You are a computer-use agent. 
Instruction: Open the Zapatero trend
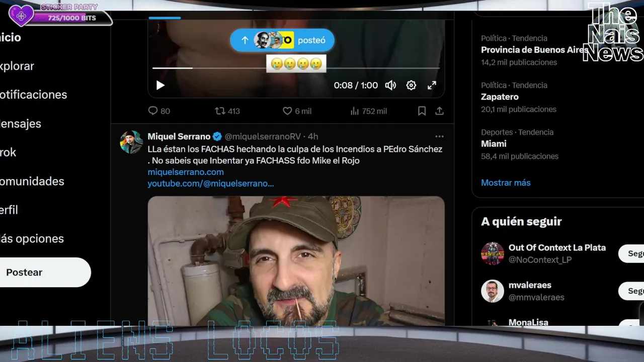tap(500, 97)
